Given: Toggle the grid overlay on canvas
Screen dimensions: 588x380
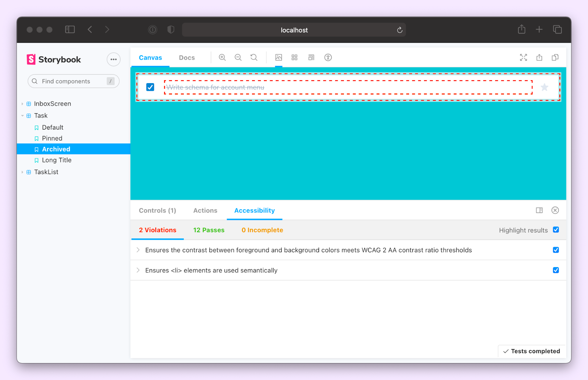Looking at the screenshot, I should 294,57.
